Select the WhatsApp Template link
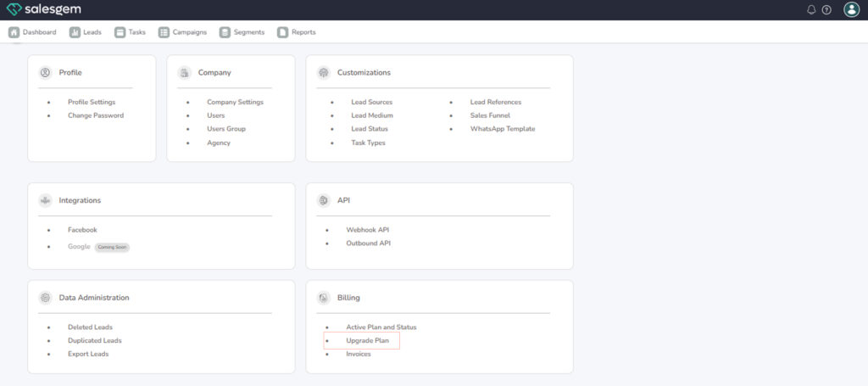Screen dimensions: 868x386 [503, 129]
